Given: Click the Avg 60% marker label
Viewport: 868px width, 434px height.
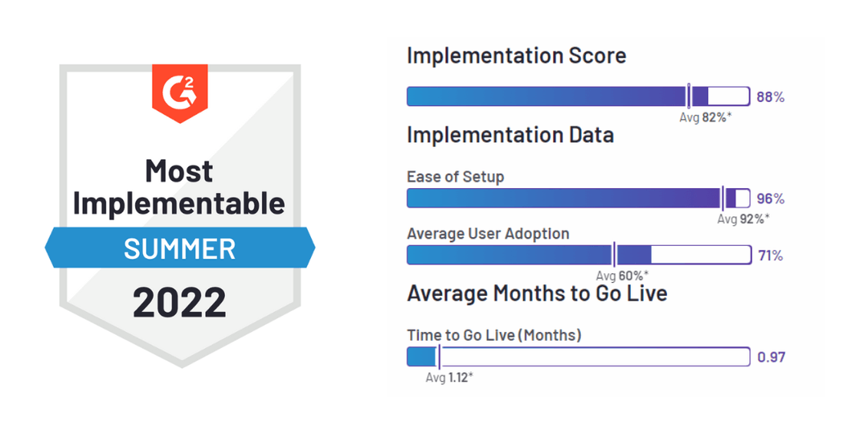Looking at the screenshot, I should tap(622, 276).
